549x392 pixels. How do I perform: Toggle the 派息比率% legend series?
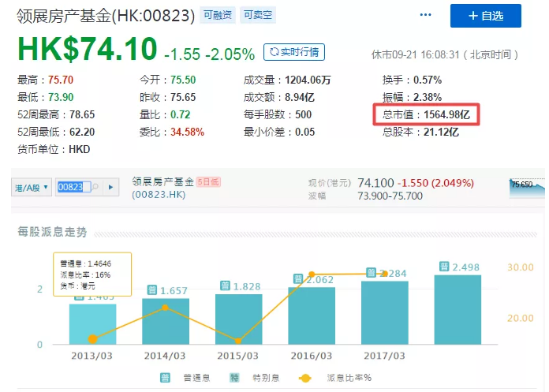(x=334, y=378)
